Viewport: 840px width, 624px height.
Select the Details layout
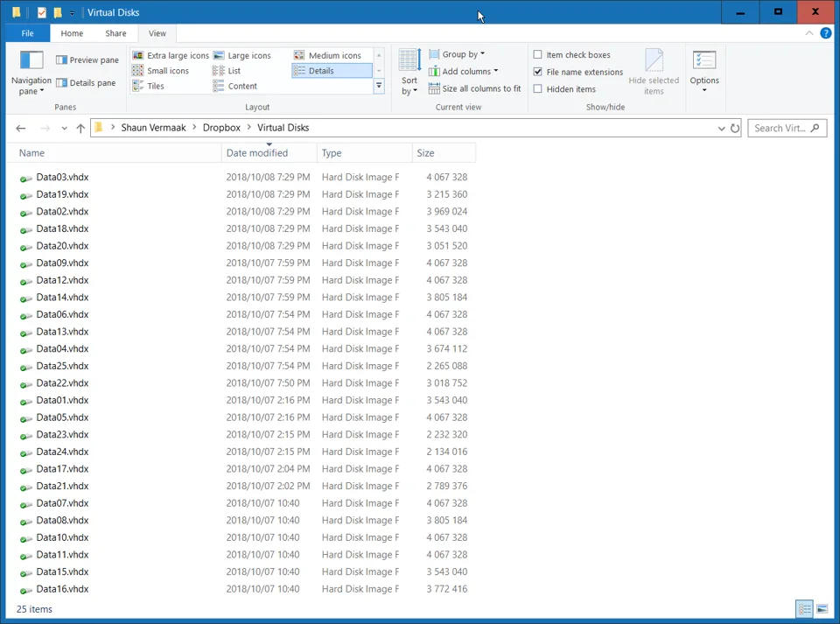[332, 71]
